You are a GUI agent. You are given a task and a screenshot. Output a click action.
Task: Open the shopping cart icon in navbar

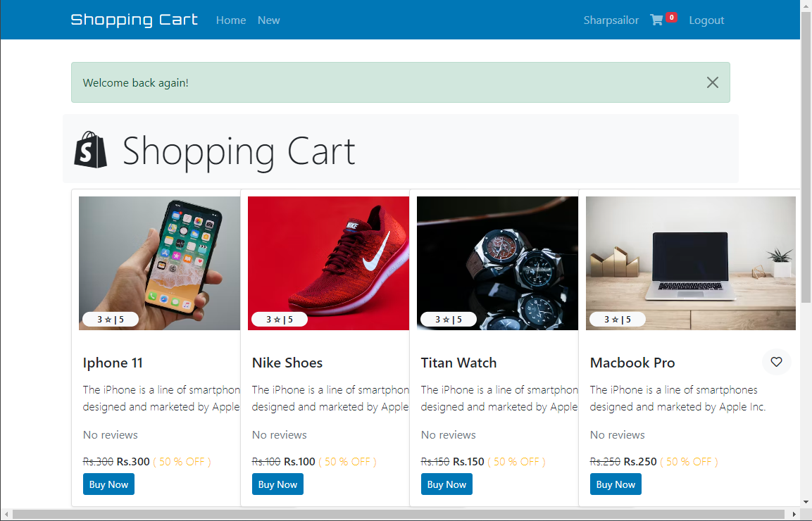tap(656, 20)
